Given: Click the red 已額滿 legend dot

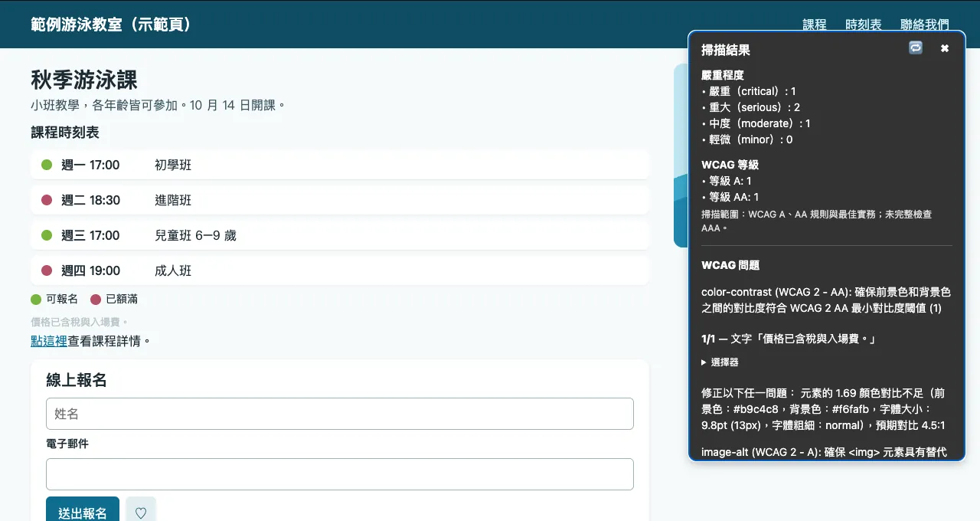Looking at the screenshot, I should click(96, 299).
